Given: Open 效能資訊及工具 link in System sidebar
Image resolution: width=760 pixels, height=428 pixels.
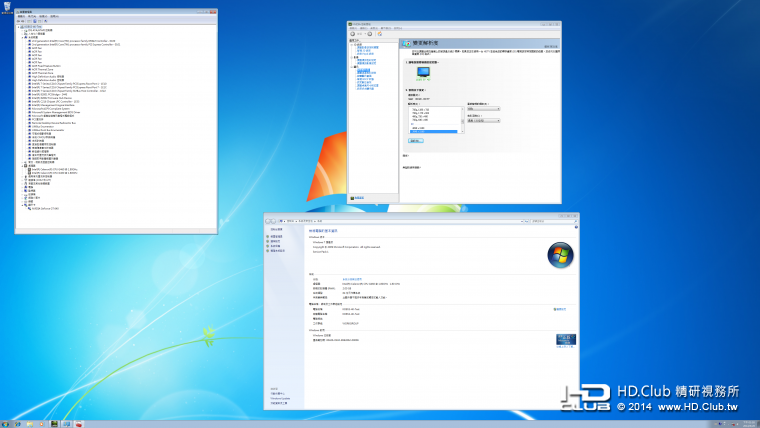Looking at the screenshot, I should click(x=279, y=403).
